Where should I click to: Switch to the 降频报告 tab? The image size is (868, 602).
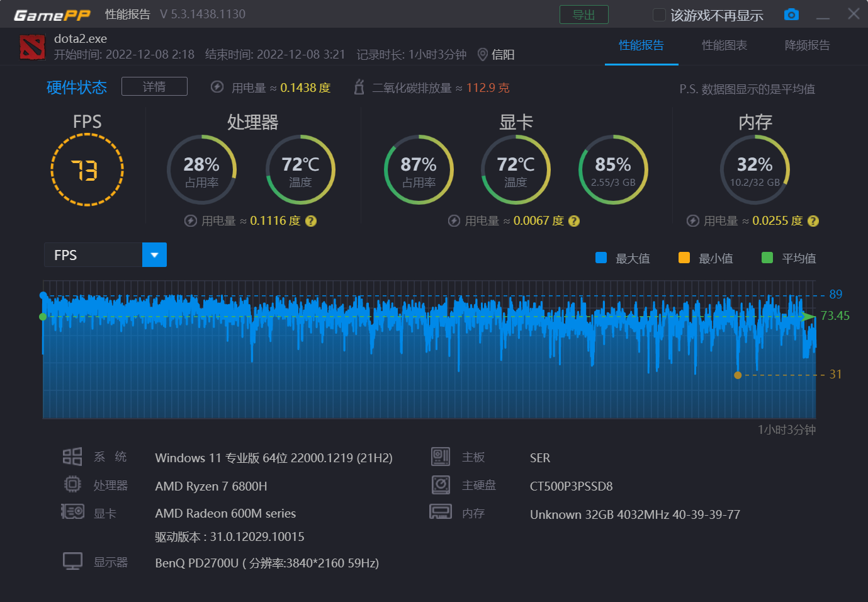(x=808, y=46)
